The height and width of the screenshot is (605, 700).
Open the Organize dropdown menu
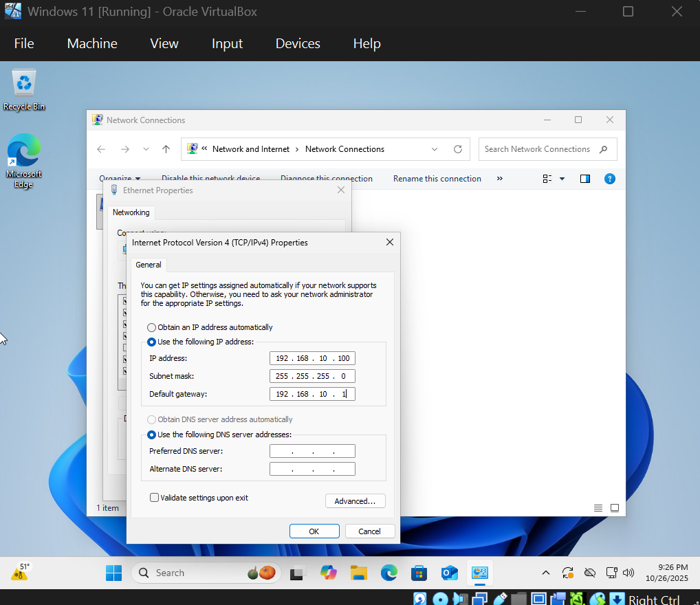[x=120, y=178]
